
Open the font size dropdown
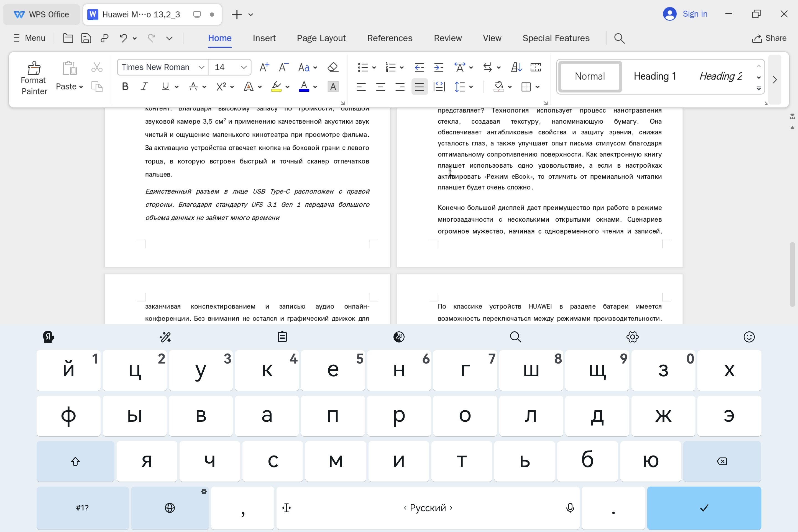click(243, 67)
